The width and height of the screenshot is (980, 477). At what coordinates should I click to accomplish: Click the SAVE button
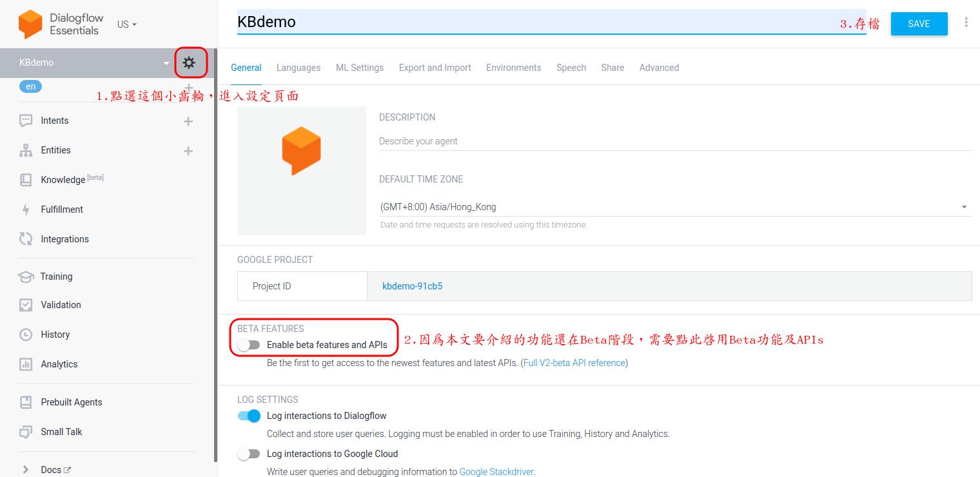click(919, 24)
